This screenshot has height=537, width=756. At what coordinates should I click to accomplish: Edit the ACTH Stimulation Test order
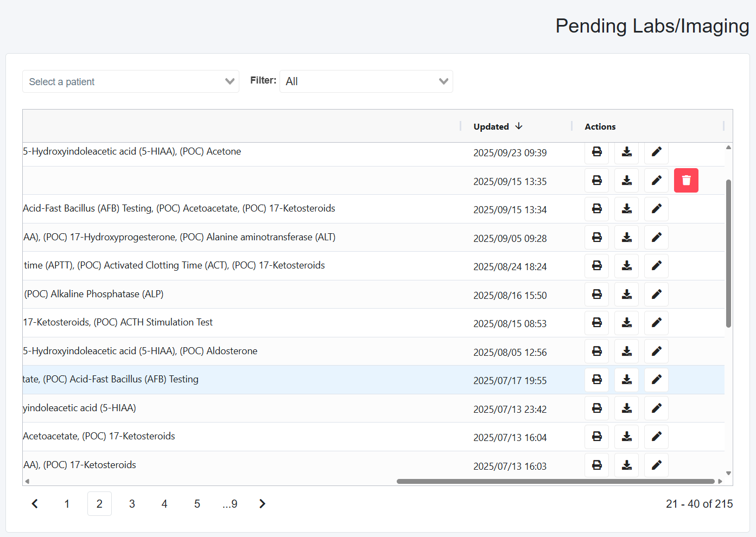(656, 323)
